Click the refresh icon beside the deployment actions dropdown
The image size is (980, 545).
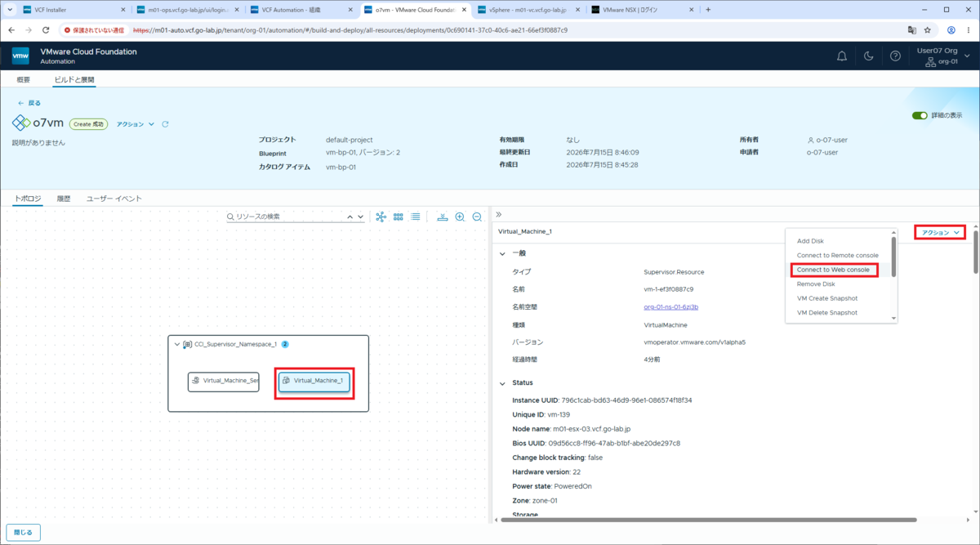pos(166,124)
